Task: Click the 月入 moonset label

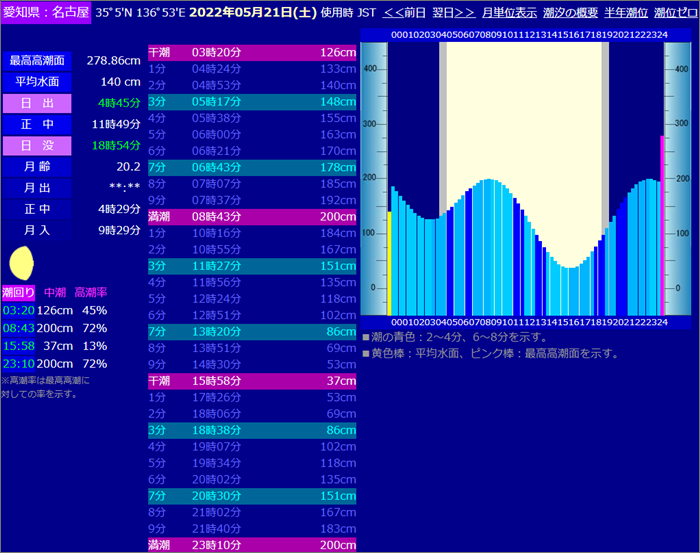Action: pos(37,230)
